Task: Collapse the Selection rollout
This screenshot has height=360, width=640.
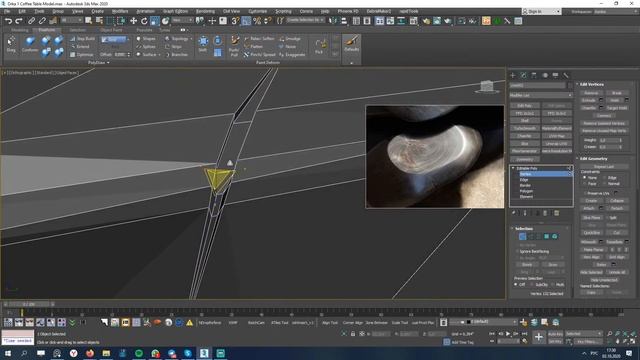Action: pyautogui.click(x=524, y=229)
